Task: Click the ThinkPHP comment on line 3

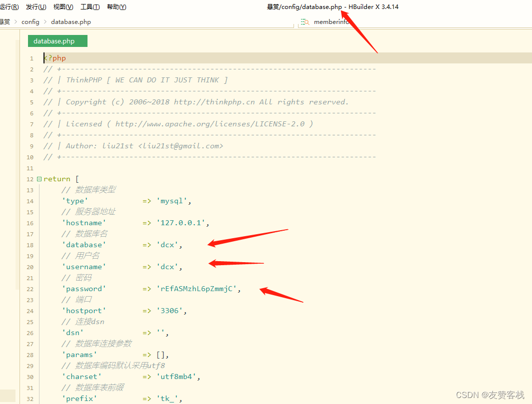Action: pos(135,80)
